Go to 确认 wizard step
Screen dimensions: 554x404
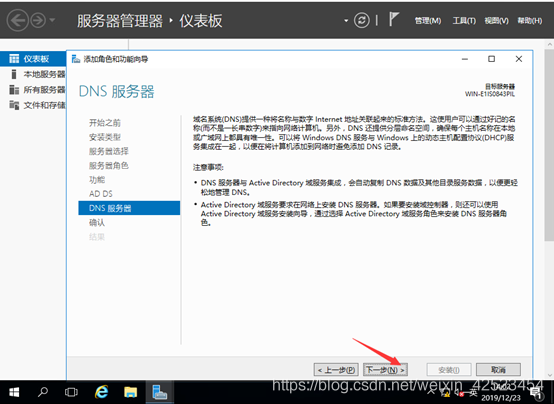tap(97, 222)
